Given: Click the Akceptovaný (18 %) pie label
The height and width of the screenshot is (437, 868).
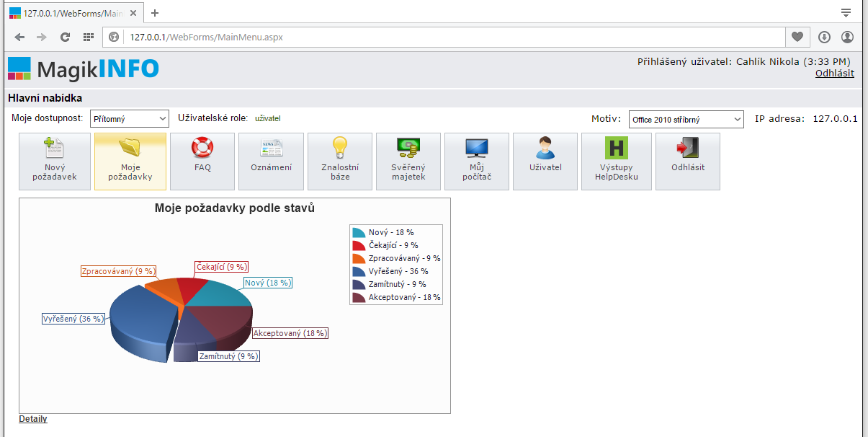Looking at the screenshot, I should coord(290,333).
